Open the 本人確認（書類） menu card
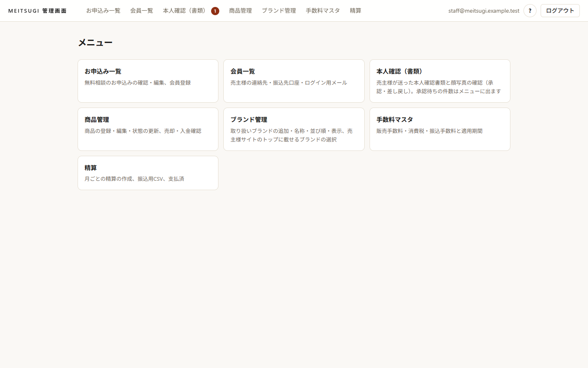This screenshot has width=588, height=368. pos(440,81)
